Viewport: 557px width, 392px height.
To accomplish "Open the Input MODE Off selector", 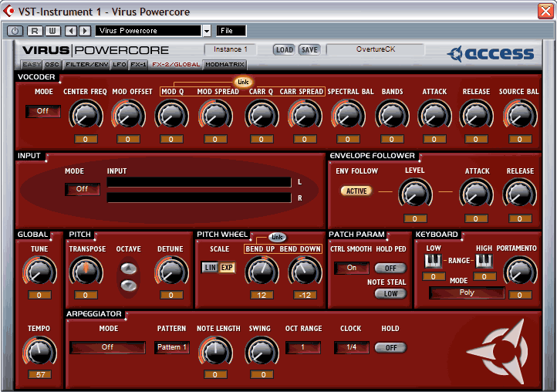I will [82, 189].
